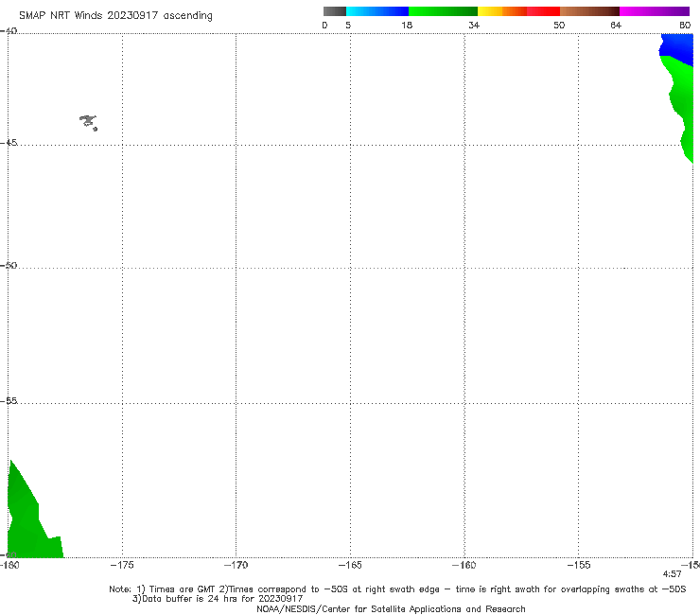This screenshot has width=700, height=615.
Task: Click the gray 0-5 segment of the color bar
Action: (335, 11)
